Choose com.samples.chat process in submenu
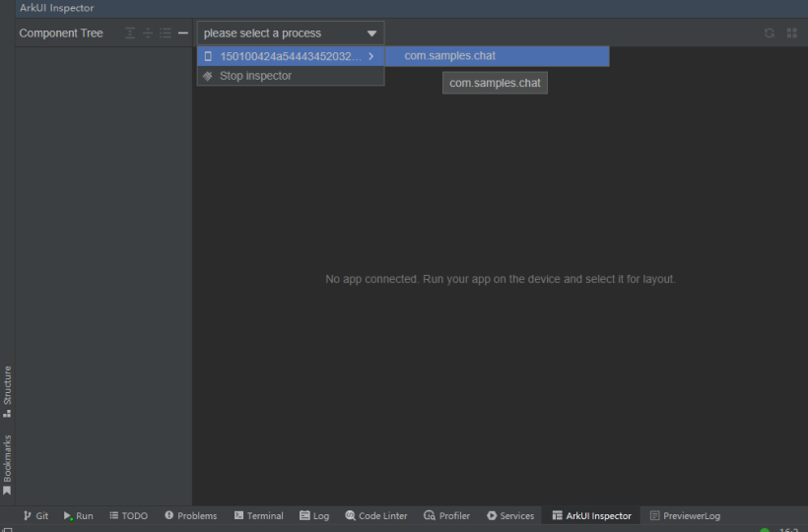 pyautogui.click(x=498, y=56)
